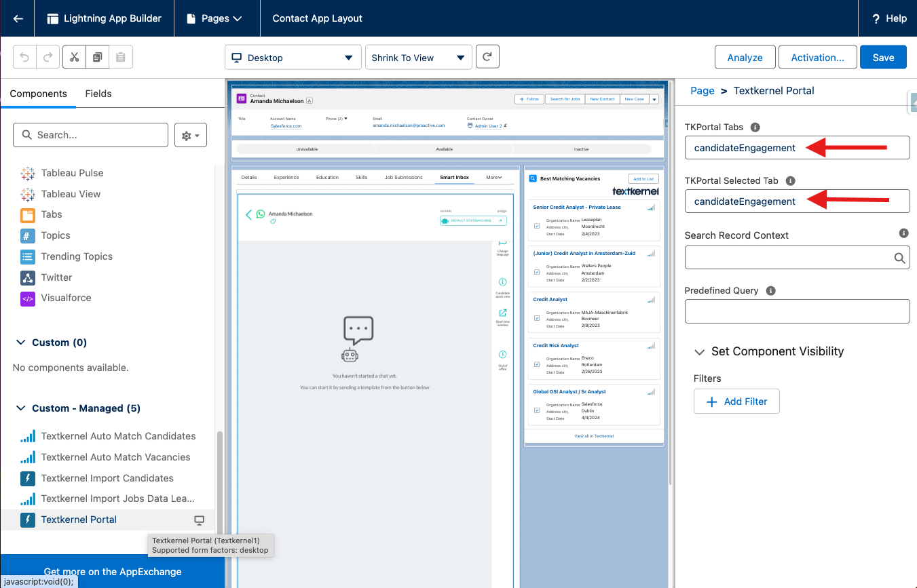This screenshot has height=588, width=917.
Task: Select the Job Submissions tab
Action: pos(403,177)
